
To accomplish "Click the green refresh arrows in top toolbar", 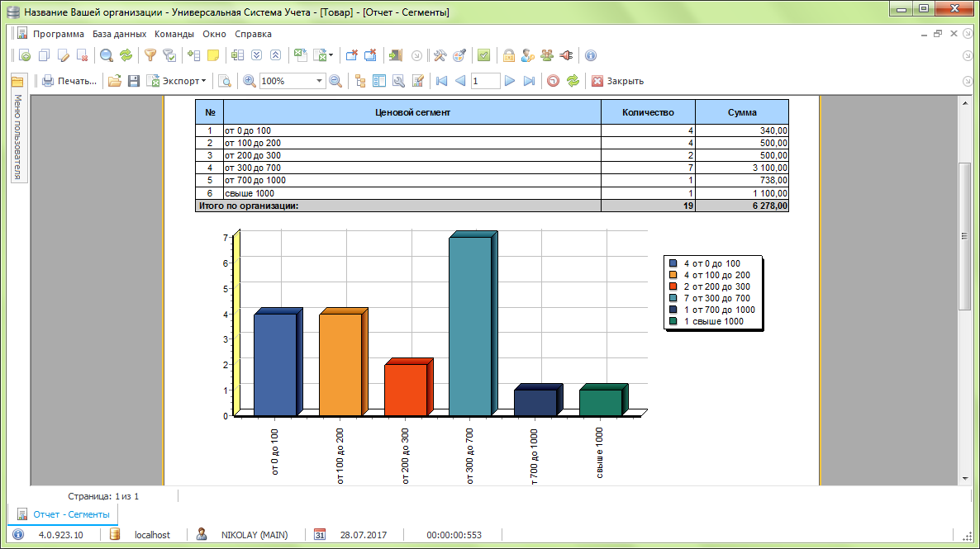I will tap(126, 55).
